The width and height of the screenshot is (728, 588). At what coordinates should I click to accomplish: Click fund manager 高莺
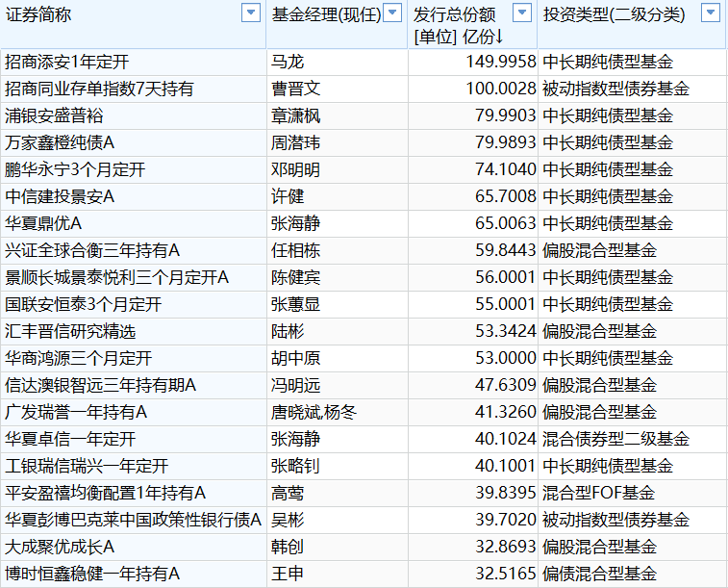click(x=288, y=493)
